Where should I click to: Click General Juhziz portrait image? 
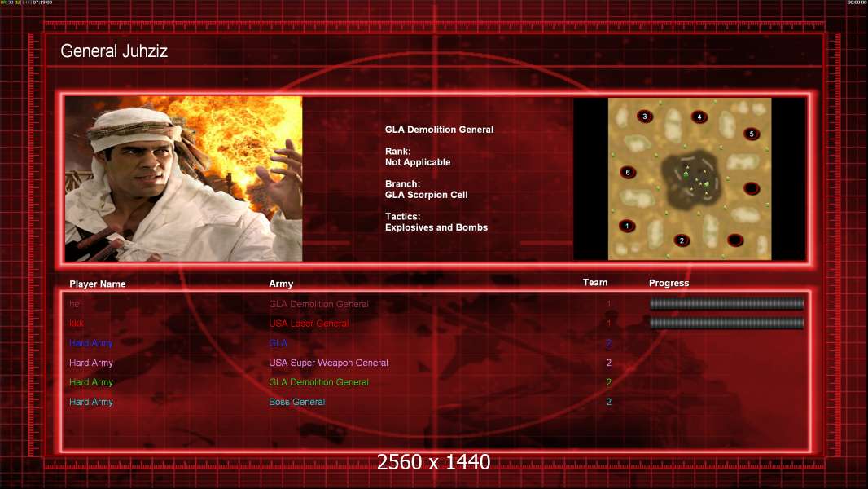click(184, 178)
